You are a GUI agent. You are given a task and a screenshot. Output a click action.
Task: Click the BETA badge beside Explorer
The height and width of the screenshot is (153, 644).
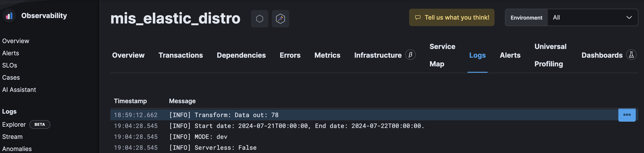[40, 124]
